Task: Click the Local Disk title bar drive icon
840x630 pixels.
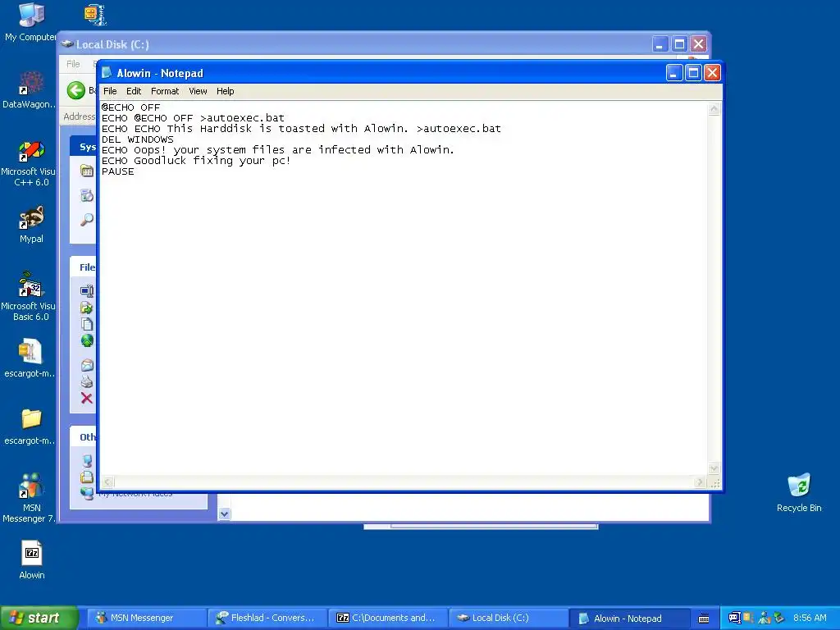Action: tap(67, 44)
